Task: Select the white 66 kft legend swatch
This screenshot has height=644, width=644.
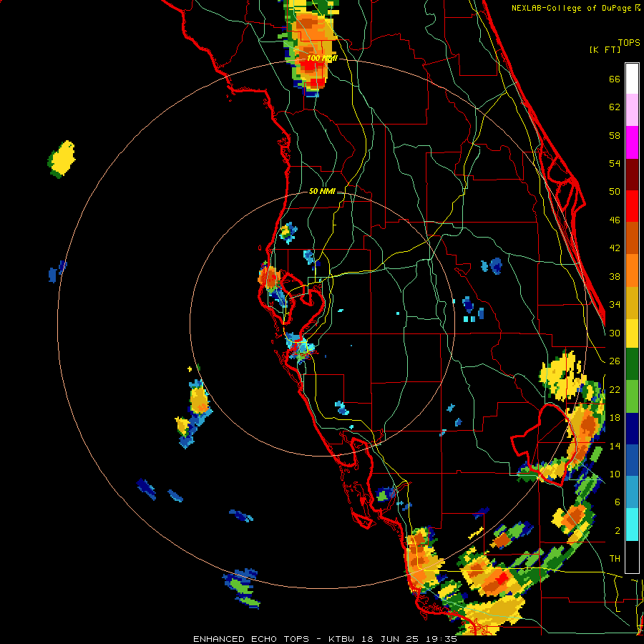Action: click(632, 79)
